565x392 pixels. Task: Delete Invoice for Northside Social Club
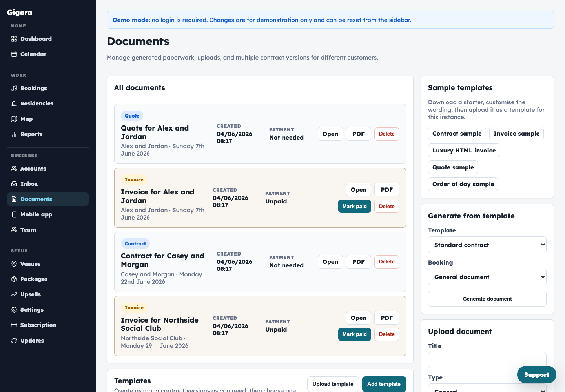pos(387,334)
